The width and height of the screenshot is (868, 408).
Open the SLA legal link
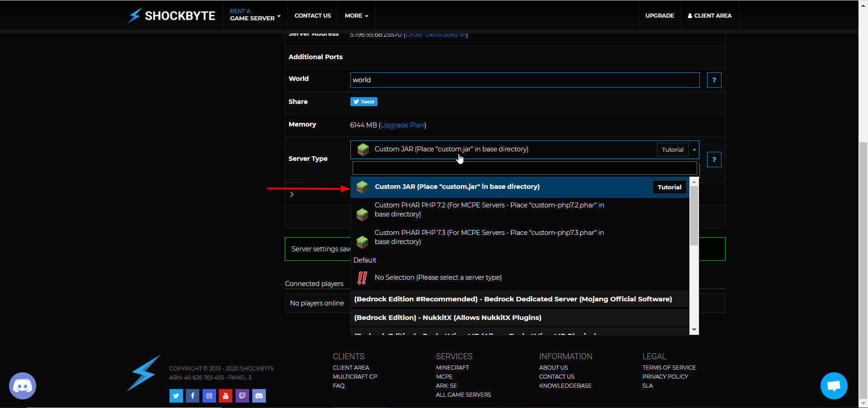tap(647, 386)
